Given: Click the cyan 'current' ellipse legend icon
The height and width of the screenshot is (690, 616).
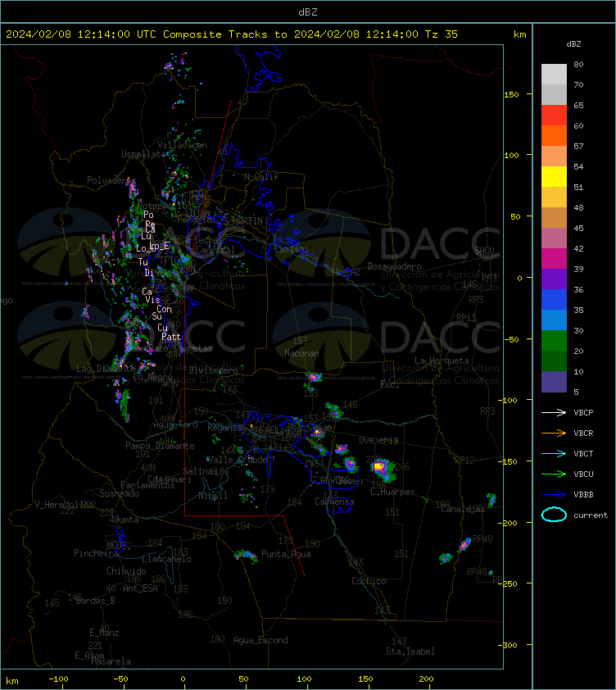Looking at the screenshot, I should pyautogui.click(x=554, y=515).
